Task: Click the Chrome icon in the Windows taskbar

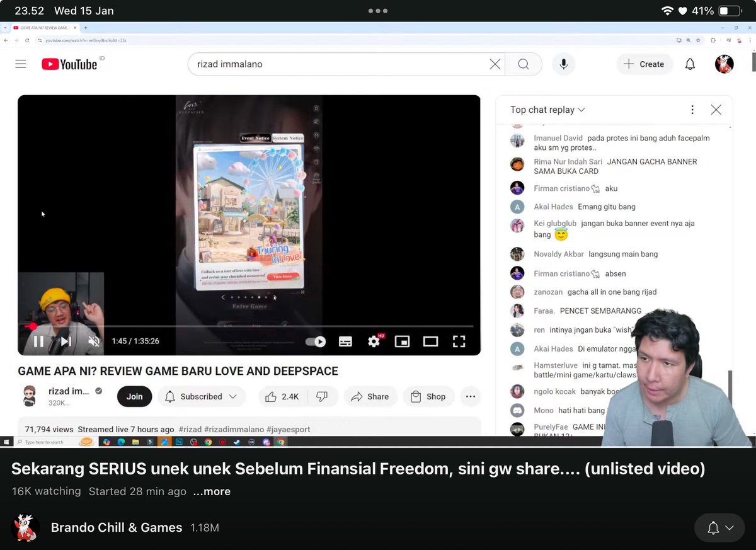Action: [209, 442]
